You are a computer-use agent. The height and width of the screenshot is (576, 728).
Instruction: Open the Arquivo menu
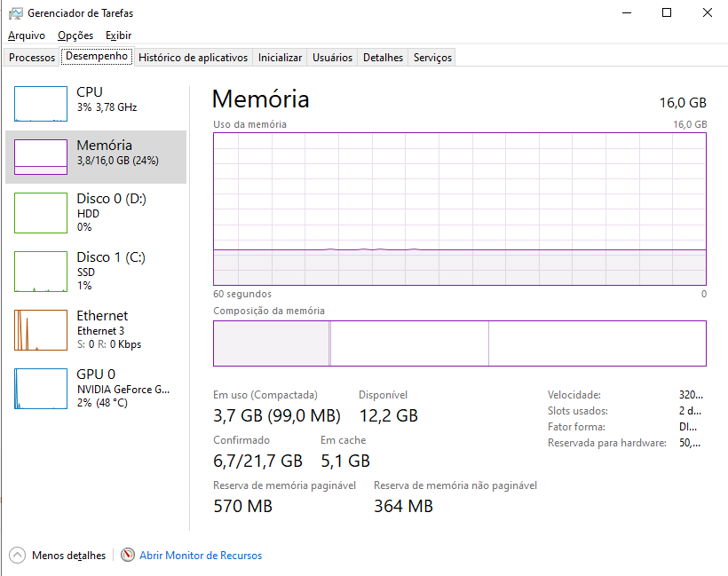27,36
